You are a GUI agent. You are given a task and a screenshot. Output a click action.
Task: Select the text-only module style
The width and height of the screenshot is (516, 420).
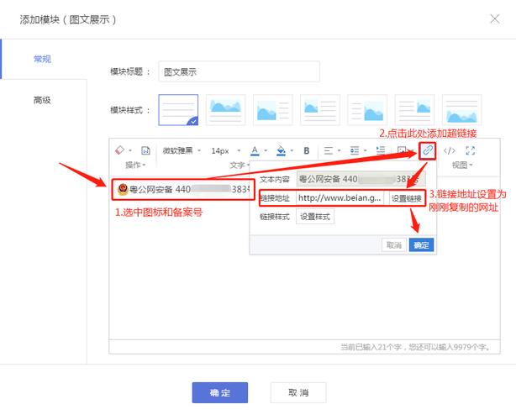pyautogui.click(x=178, y=110)
